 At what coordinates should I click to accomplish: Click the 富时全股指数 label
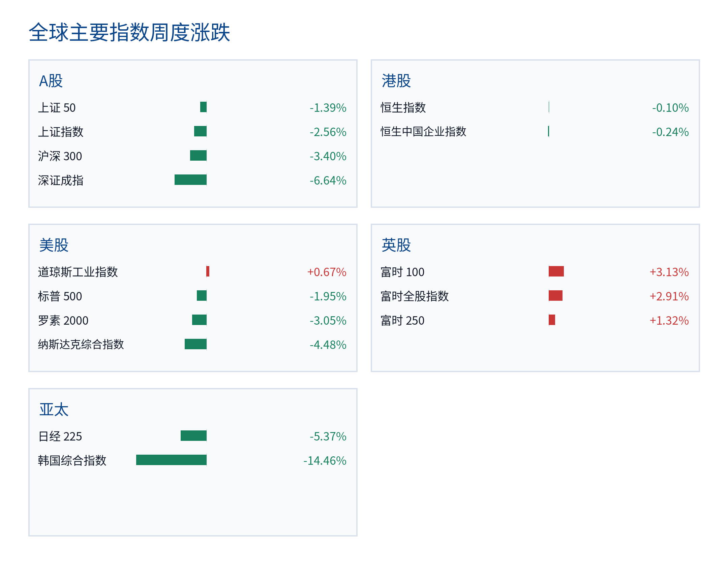[415, 296]
